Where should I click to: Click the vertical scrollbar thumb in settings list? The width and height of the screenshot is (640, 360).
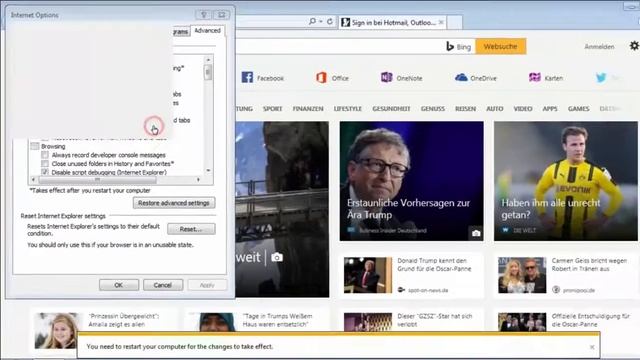[208, 72]
